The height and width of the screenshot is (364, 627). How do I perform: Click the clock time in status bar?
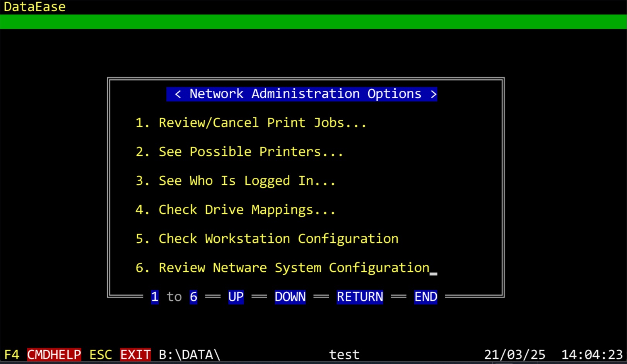592,354
